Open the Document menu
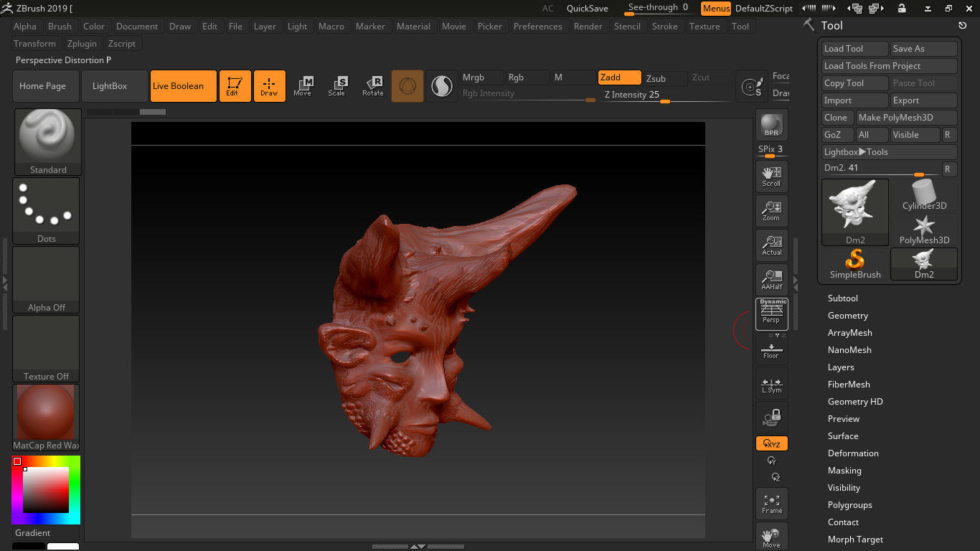The width and height of the screenshot is (980, 551). 137,27
